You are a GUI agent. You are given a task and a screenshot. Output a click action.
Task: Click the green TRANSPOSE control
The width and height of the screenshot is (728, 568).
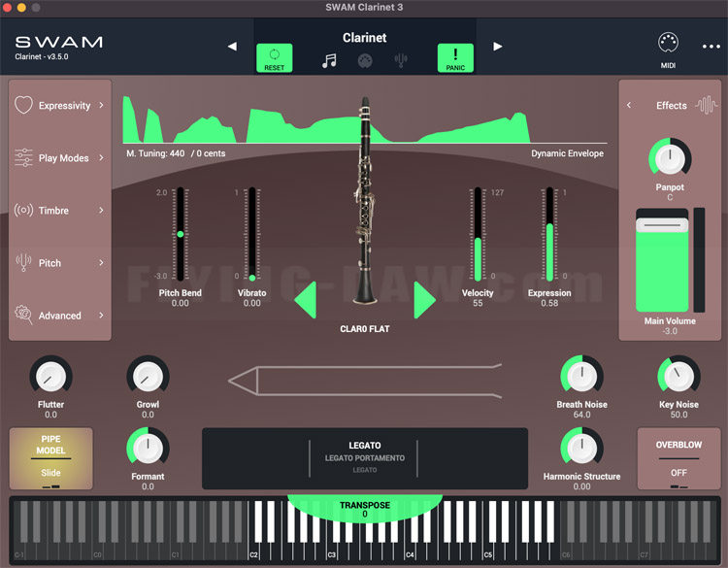coord(365,509)
